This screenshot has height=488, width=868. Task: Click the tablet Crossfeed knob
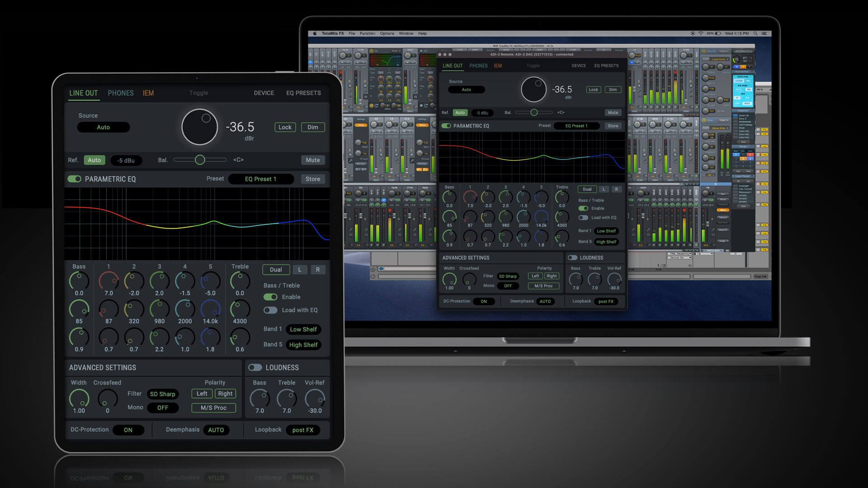pos(108,398)
